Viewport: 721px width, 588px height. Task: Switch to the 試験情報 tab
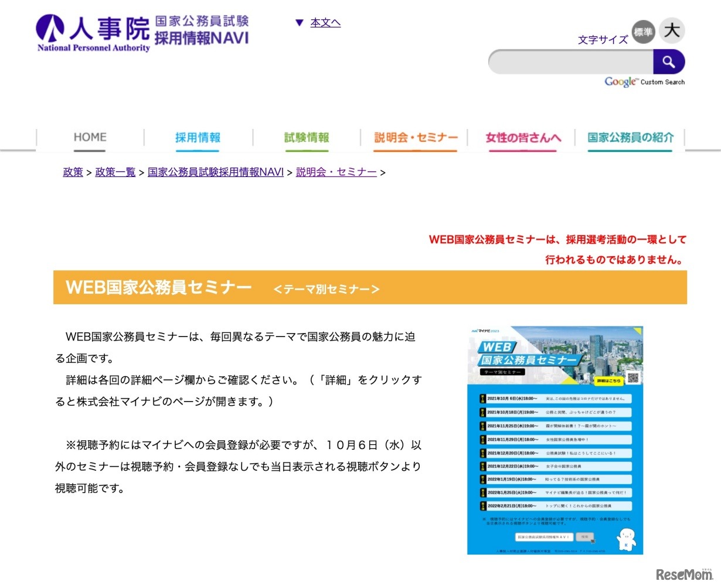[306, 137]
